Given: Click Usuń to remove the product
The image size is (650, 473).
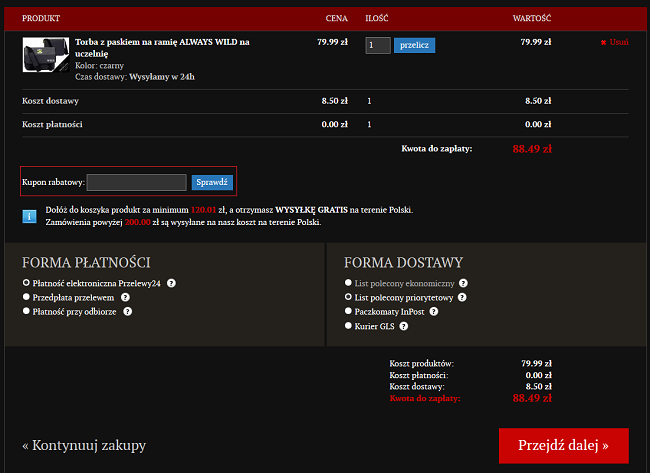Looking at the screenshot, I should click(x=619, y=42).
